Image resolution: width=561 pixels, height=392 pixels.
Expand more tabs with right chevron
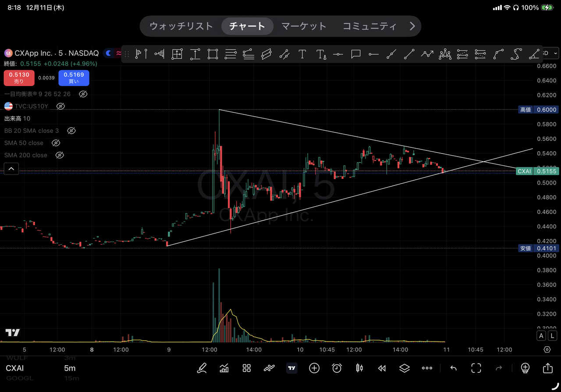(x=412, y=26)
